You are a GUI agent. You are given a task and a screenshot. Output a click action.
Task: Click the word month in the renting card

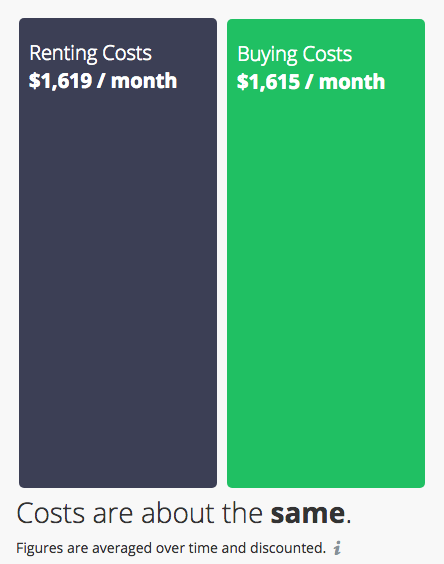pos(144,81)
